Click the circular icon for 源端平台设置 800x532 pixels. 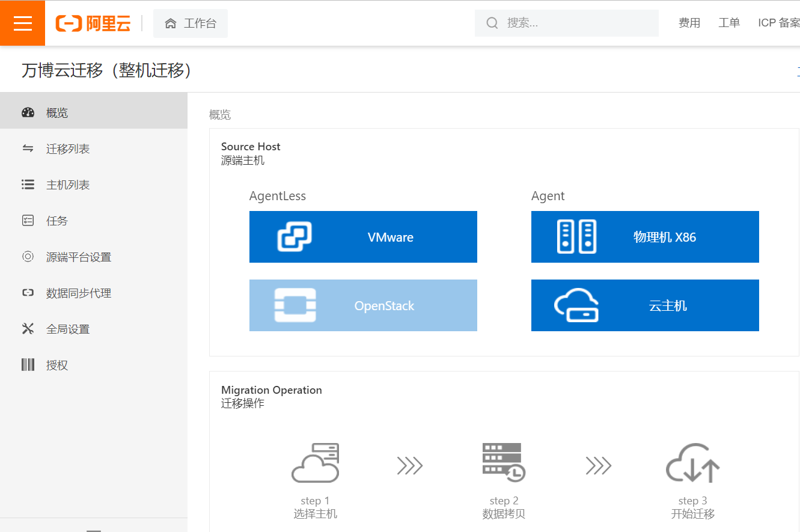coord(28,257)
